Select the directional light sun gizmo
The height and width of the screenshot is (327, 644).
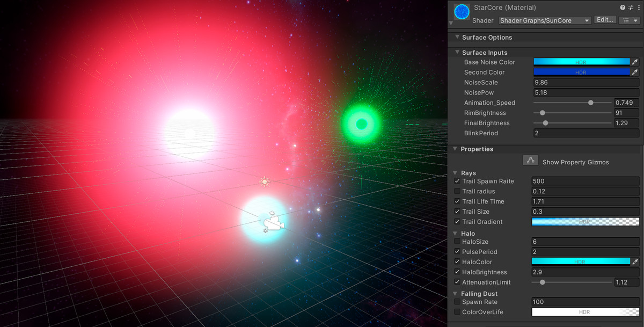[x=264, y=182]
